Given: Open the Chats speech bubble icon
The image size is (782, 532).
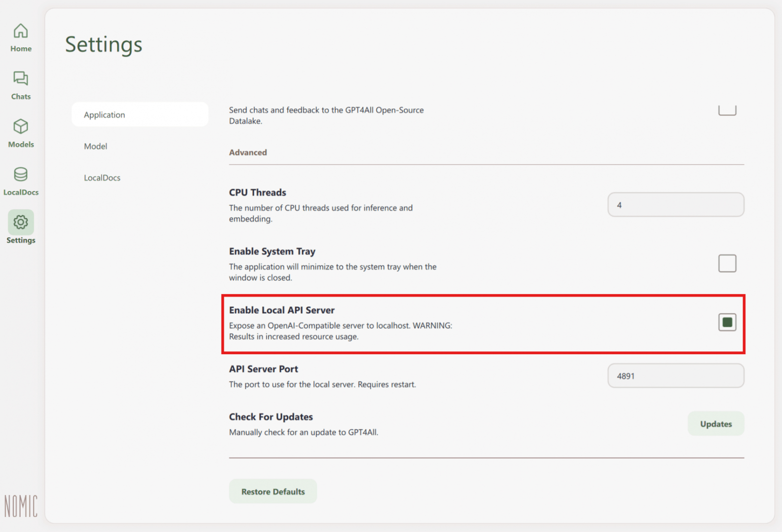Looking at the screenshot, I should [x=21, y=79].
